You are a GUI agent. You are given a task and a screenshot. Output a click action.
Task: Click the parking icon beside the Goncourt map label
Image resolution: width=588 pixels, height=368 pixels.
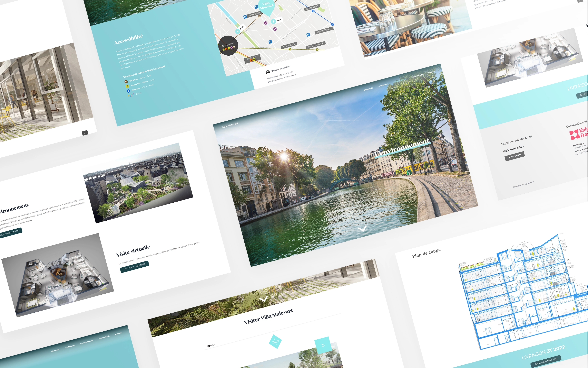[245, 17]
